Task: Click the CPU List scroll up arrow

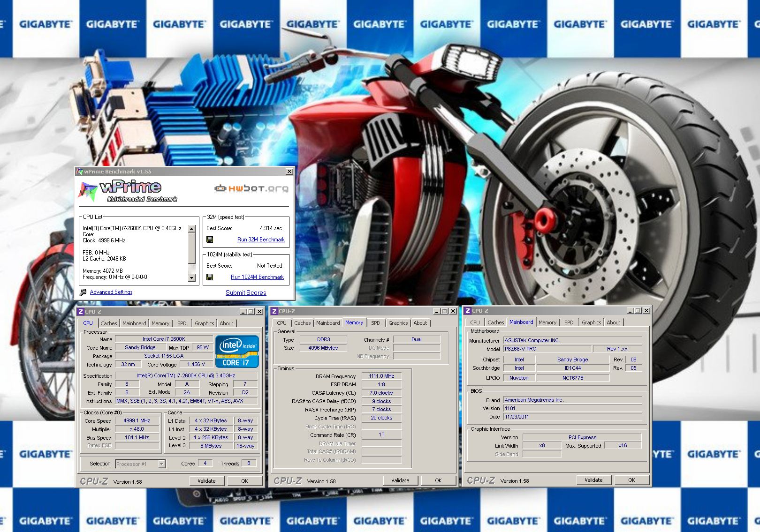Action: (191, 229)
